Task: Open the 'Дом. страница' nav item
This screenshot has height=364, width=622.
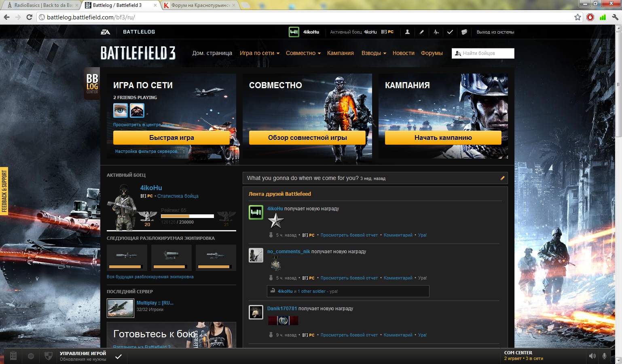Action: tap(212, 53)
